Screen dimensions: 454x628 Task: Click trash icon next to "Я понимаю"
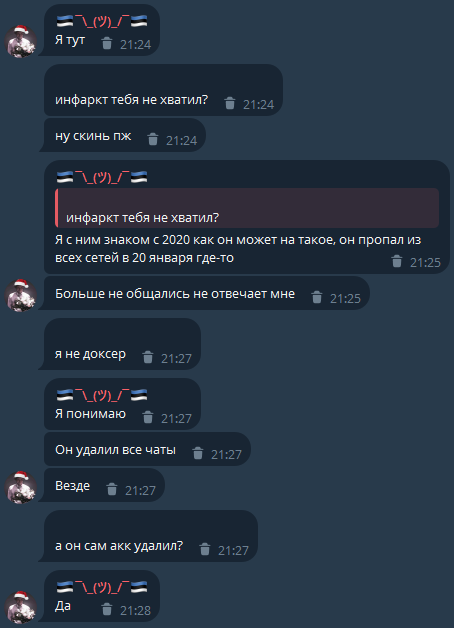(148, 417)
